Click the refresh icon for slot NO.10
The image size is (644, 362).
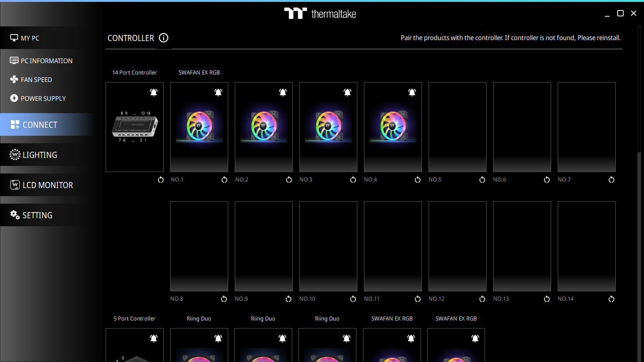tap(353, 299)
